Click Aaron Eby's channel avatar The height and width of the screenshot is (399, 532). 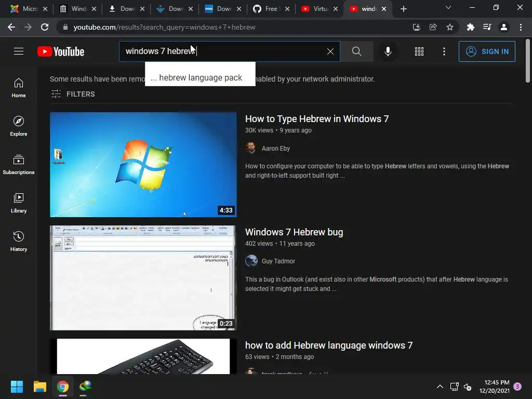[251, 148]
